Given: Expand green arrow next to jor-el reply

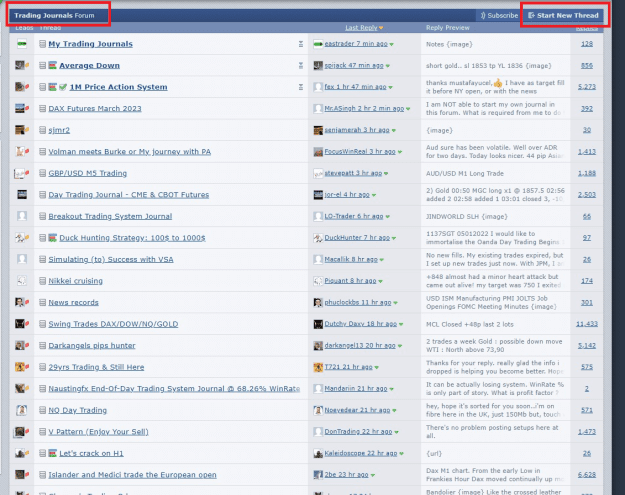Looking at the screenshot, I should tap(374, 195).
